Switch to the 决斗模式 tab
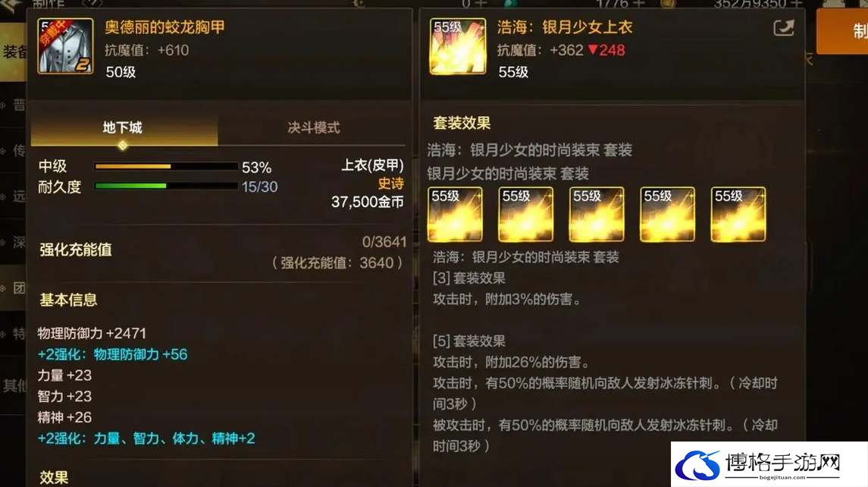 pos(313,128)
